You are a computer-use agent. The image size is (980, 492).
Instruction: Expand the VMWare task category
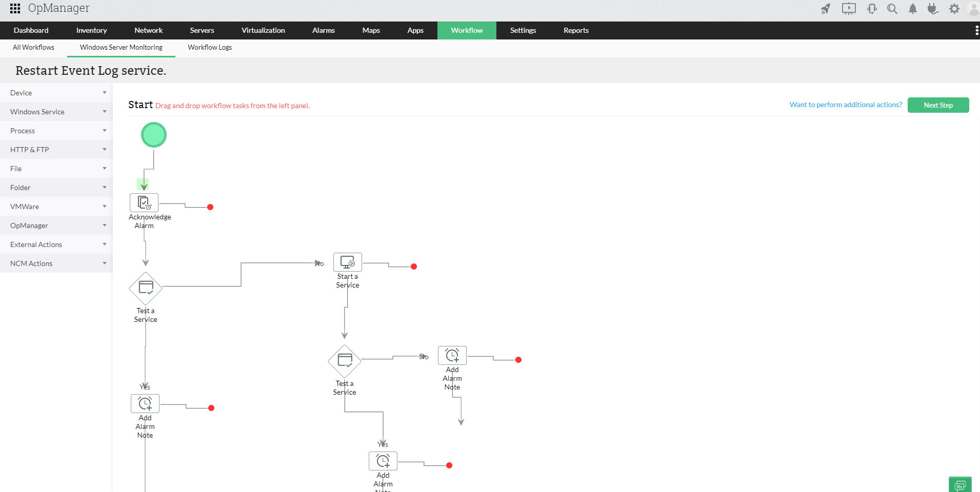[x=56, y=207]
